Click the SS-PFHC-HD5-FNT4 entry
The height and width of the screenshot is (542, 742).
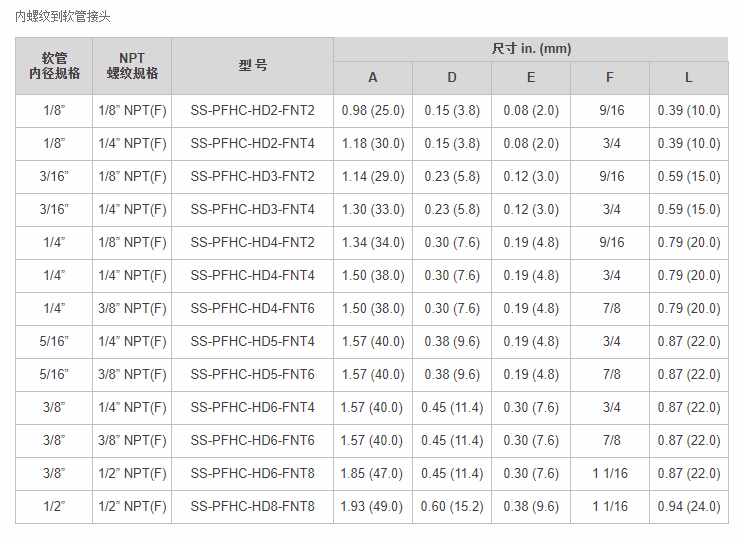tap(252, 342)
